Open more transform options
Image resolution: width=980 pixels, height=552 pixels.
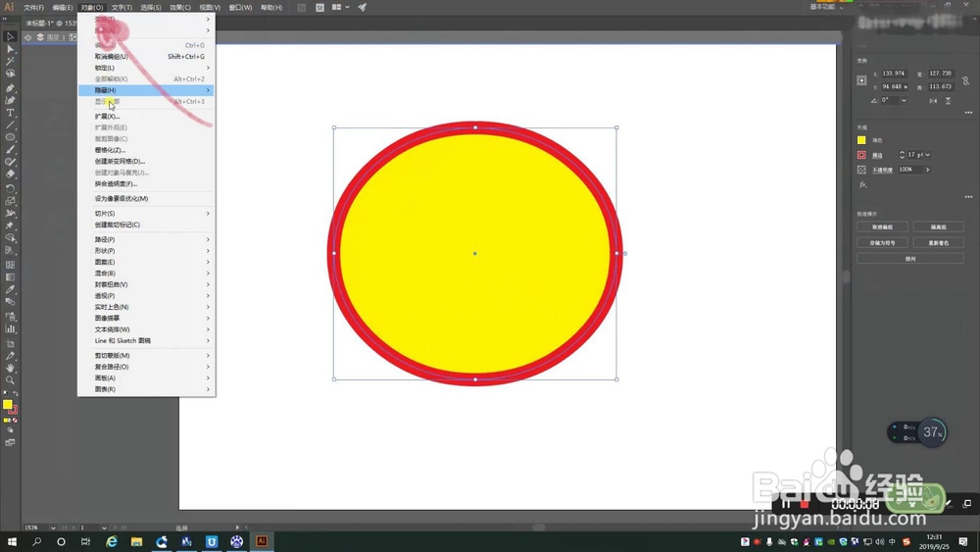(x=968, y=113)
